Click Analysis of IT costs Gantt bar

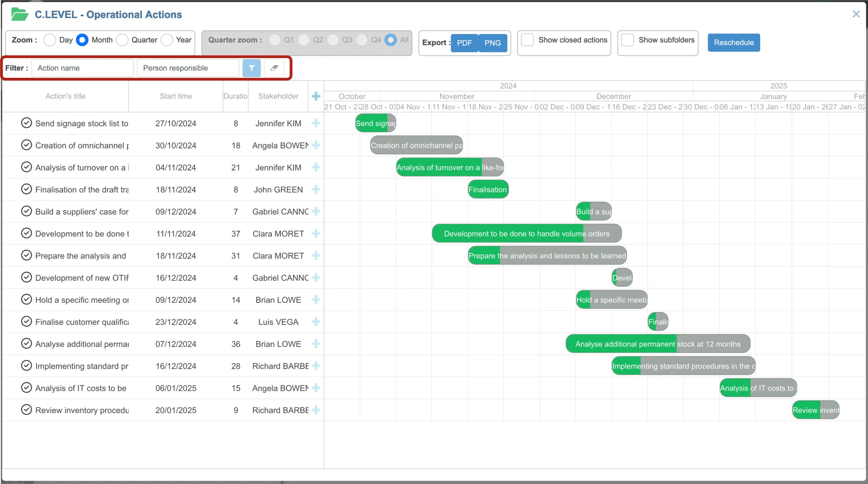758,388
